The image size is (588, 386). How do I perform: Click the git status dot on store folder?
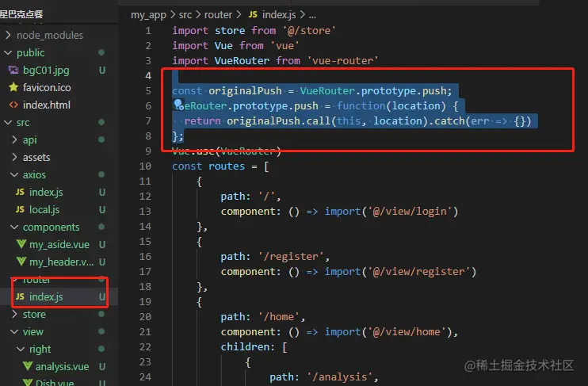(101, 314)
